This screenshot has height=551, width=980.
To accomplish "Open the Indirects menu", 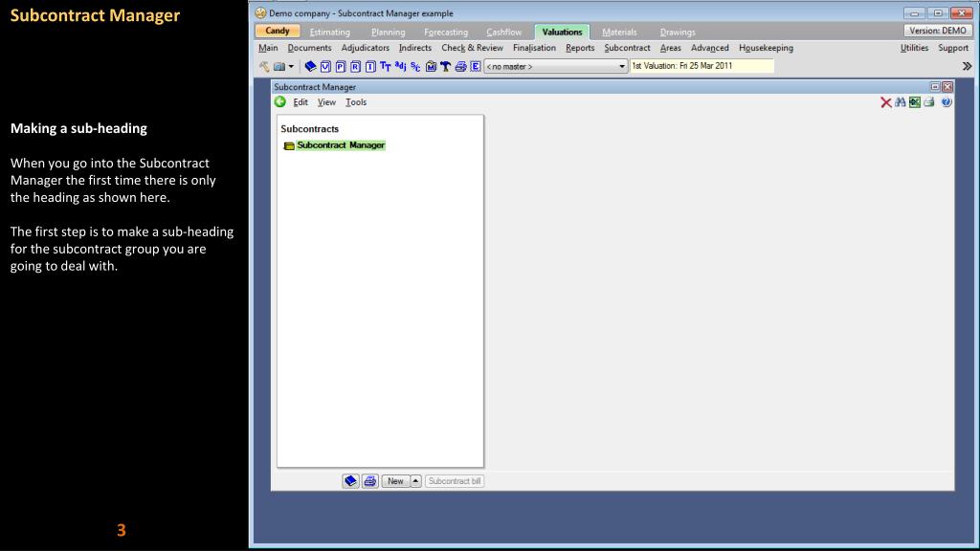I will (x=415, y=48).
